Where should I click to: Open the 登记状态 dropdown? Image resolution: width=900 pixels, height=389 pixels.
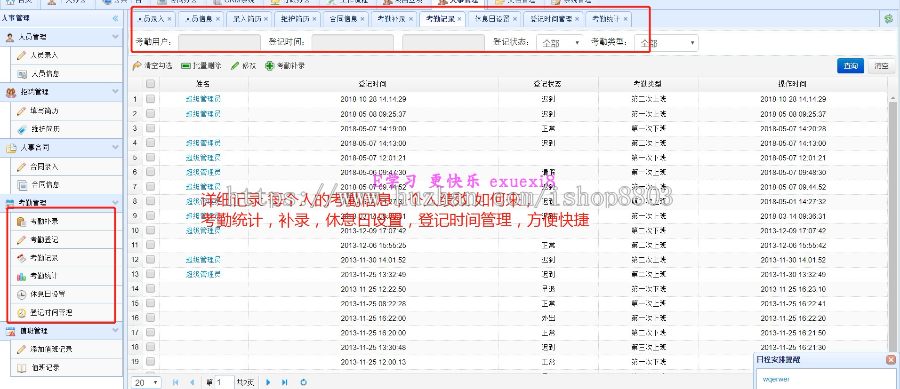tap(560, 42)
